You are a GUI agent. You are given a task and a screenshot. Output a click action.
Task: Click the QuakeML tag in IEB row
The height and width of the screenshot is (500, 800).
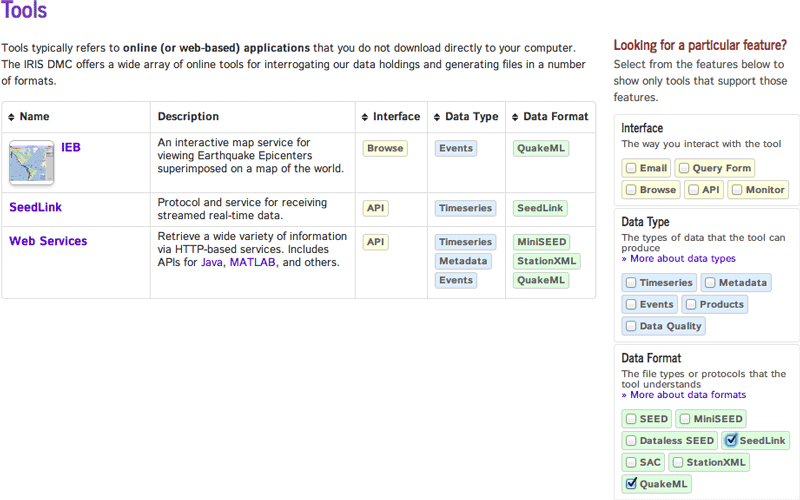coord(541,148)
